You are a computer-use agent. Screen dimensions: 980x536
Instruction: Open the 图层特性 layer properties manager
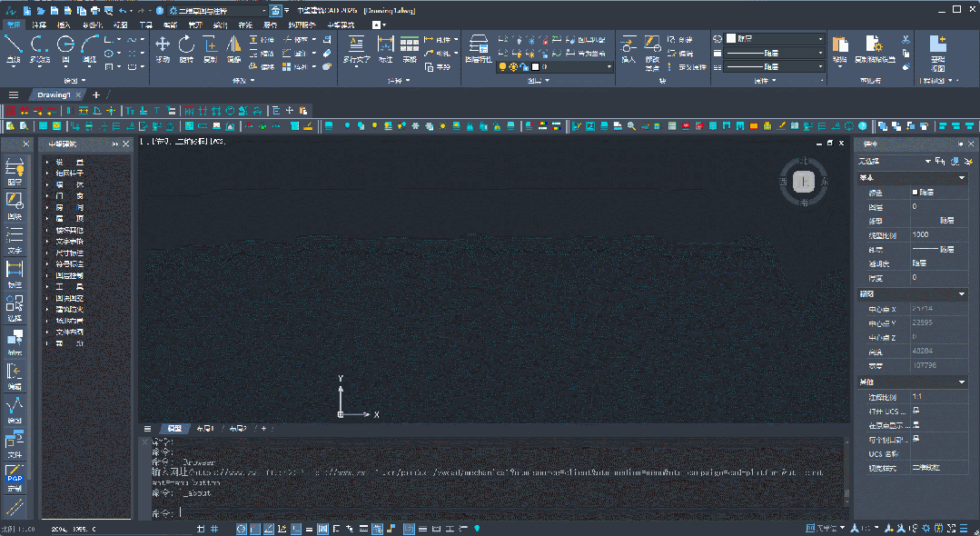(479, 49)
